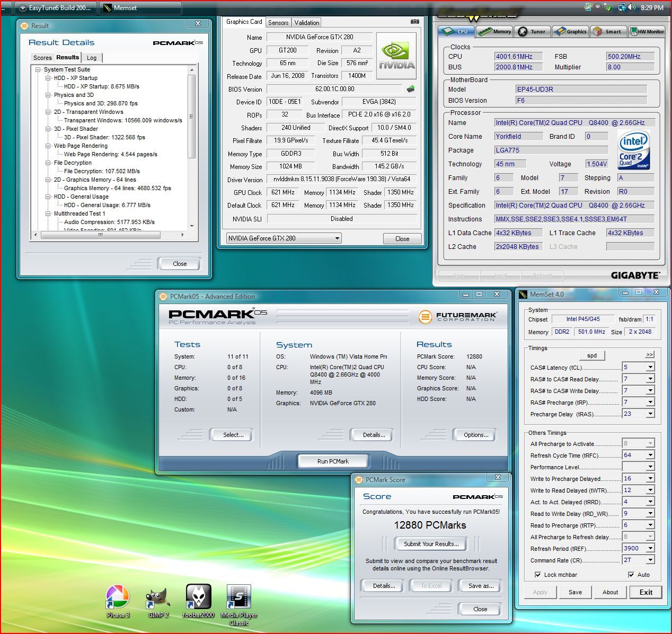Switch to Scores tab in Result Details
Viewport: 672px width, 634px height.
pyautogui.click(x=42, y=58)
